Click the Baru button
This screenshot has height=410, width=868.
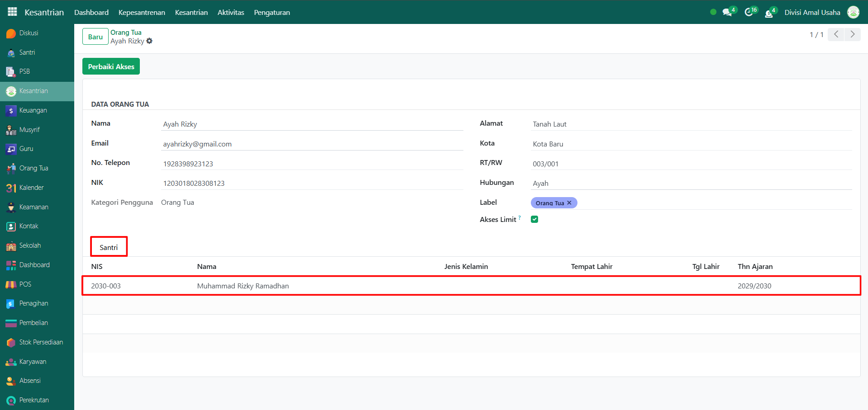coord(95,37)
